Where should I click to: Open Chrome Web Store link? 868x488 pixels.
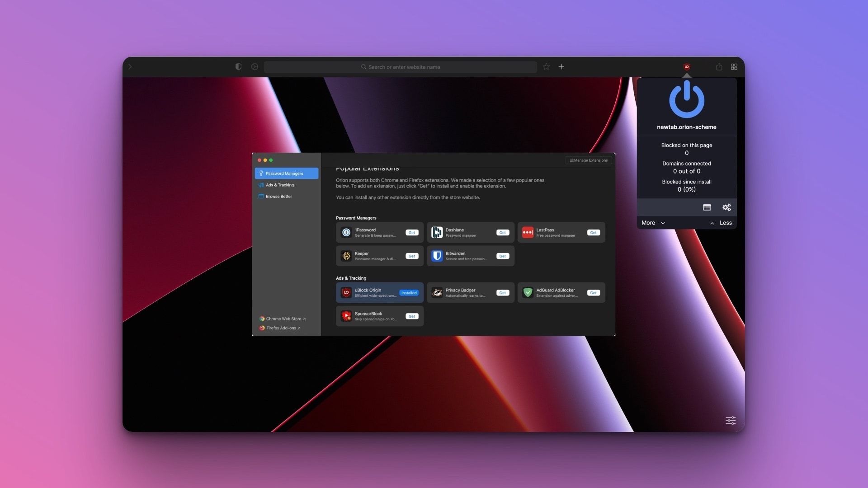[x=283, y=319]
